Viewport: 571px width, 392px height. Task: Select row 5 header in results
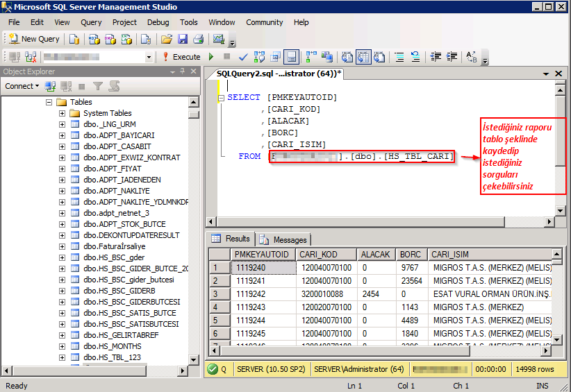tap(220, 321)
